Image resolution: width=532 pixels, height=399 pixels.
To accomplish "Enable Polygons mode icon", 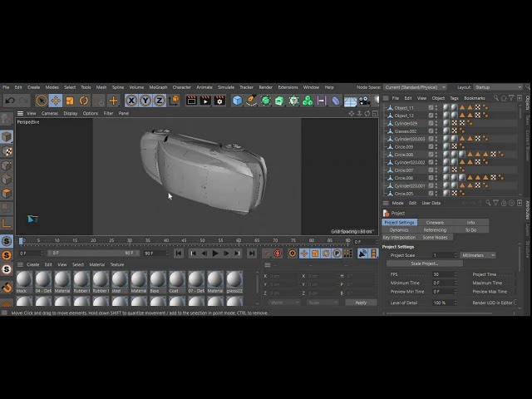I will pos(7,194).
